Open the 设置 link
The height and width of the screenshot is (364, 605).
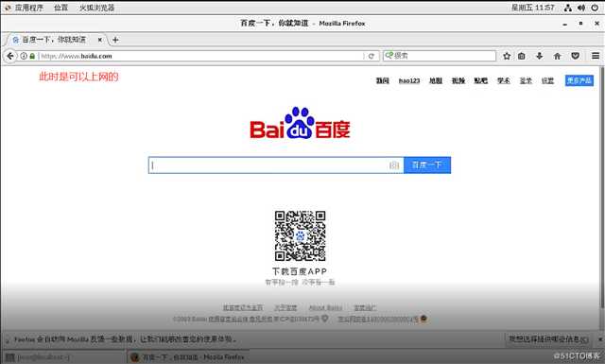point(547,80)
